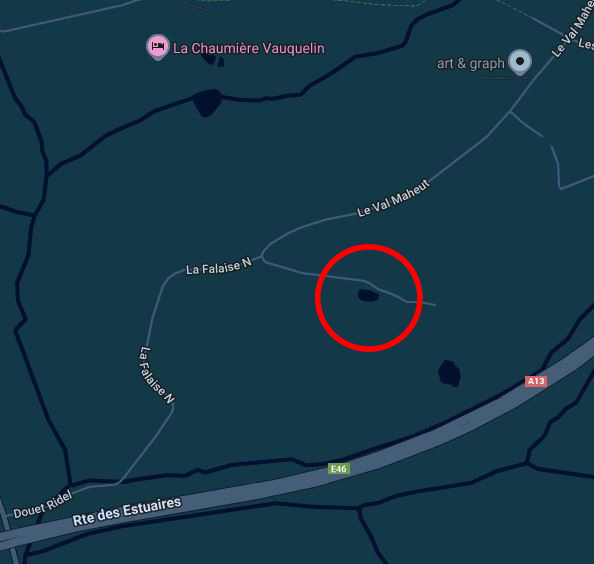The width and height of the screenshot is (594, 564).
Task: Select the partial Les label at the top-right edge
Action: (x=586, y=44)
